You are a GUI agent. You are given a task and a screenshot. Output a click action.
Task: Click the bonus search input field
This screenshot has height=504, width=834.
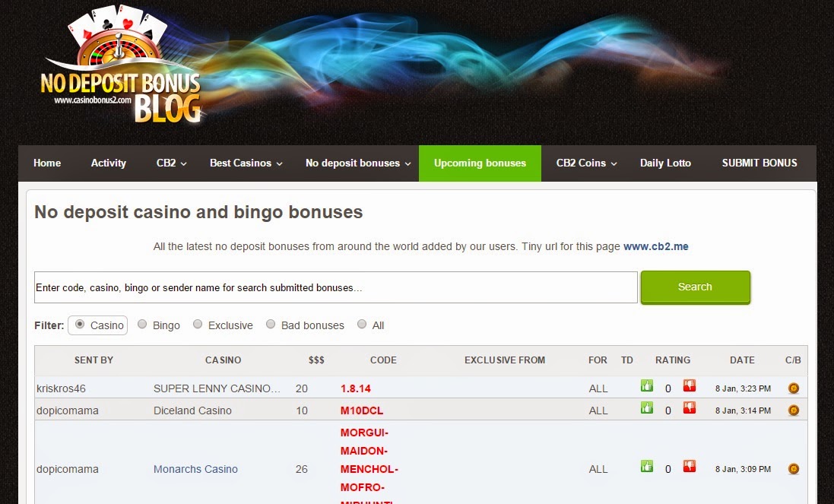[335, 287]
